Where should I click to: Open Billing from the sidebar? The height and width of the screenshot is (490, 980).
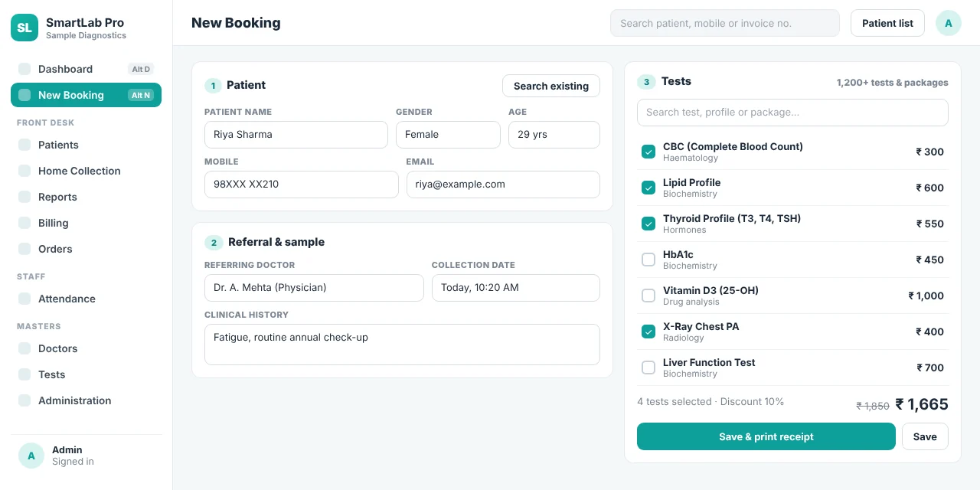(86, 223)
